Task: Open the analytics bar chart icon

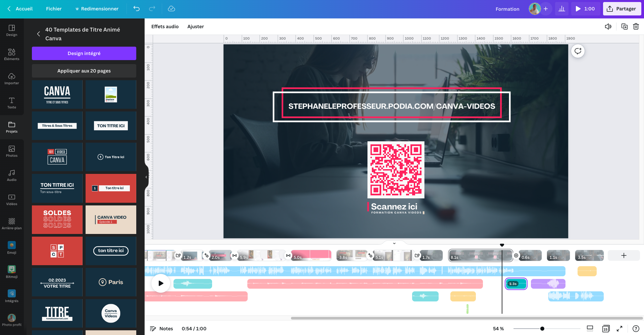Action: (x=561, y=9)
